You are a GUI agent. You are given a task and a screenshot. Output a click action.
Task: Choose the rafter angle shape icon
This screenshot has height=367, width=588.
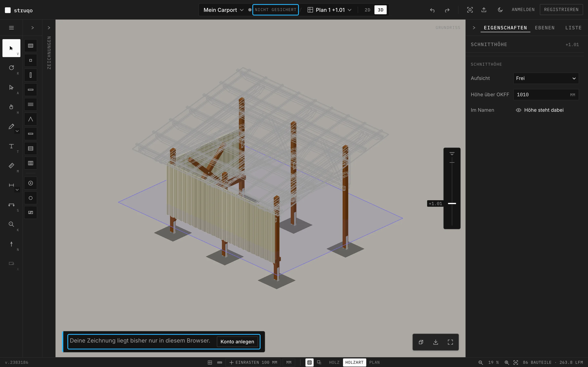(31, 119)
